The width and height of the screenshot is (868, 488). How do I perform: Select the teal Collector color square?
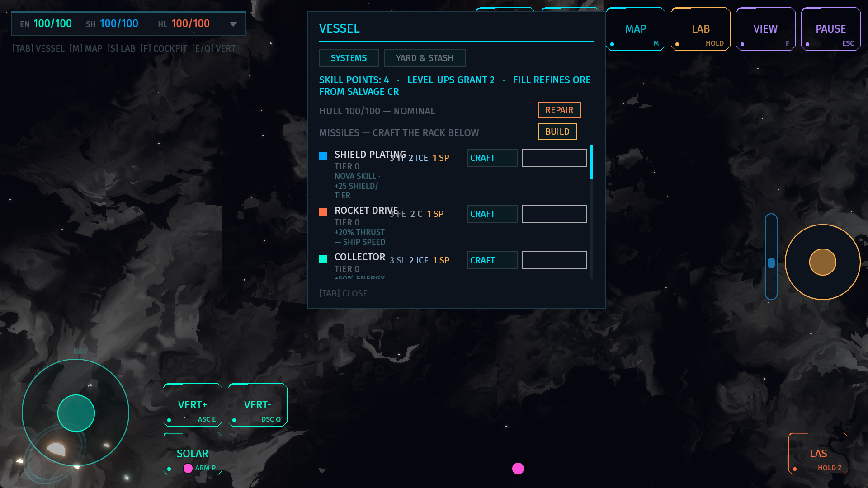click(323, 259)
